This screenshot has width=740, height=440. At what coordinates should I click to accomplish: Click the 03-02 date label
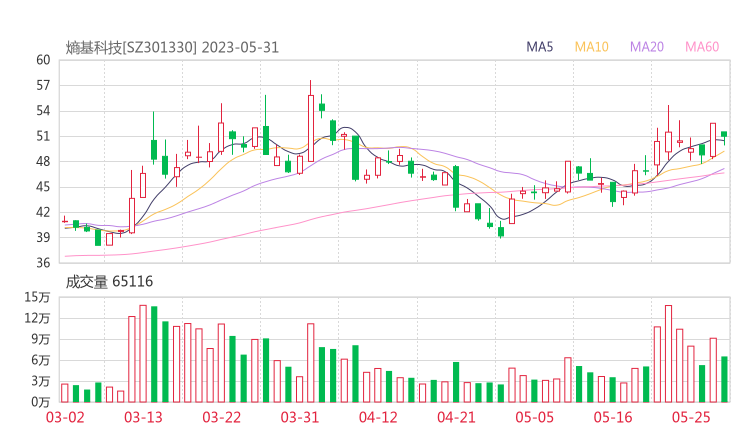pos(65,417)
